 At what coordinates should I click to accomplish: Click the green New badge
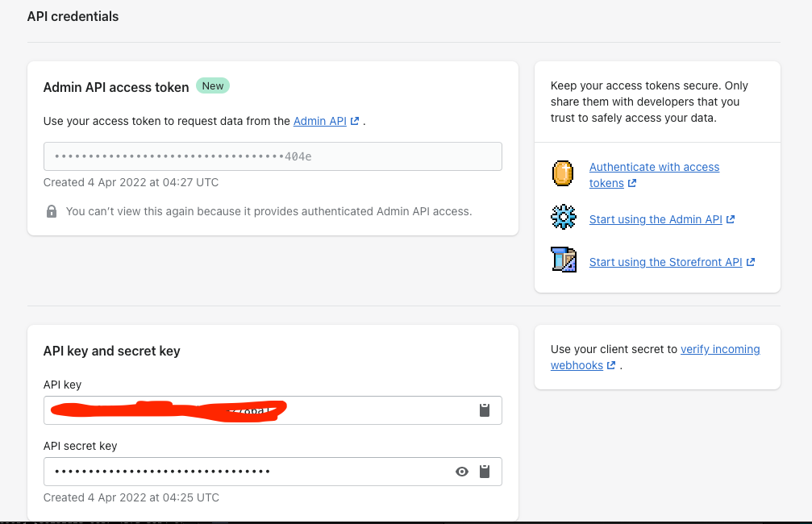pyautogui.click(x=212, y=85)
